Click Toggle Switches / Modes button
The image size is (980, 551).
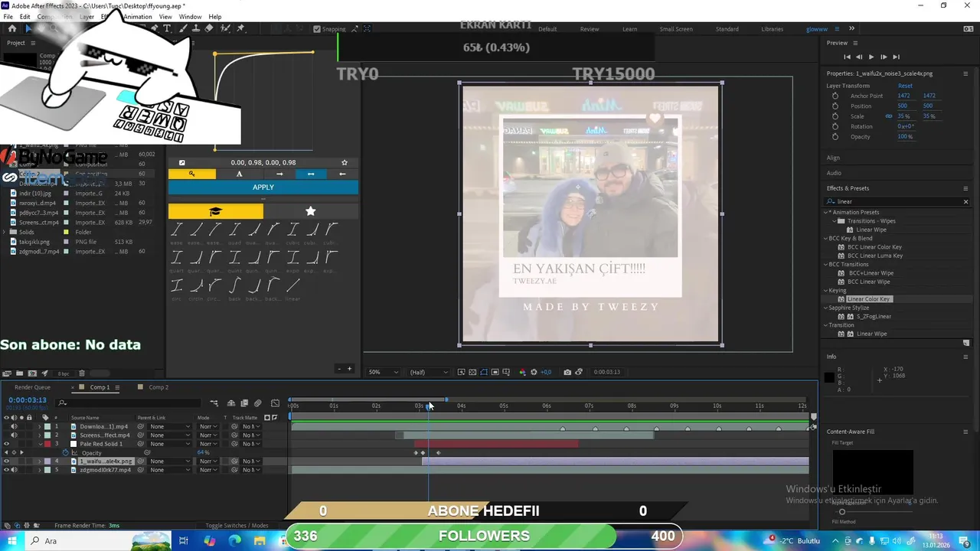click(237, 526)
